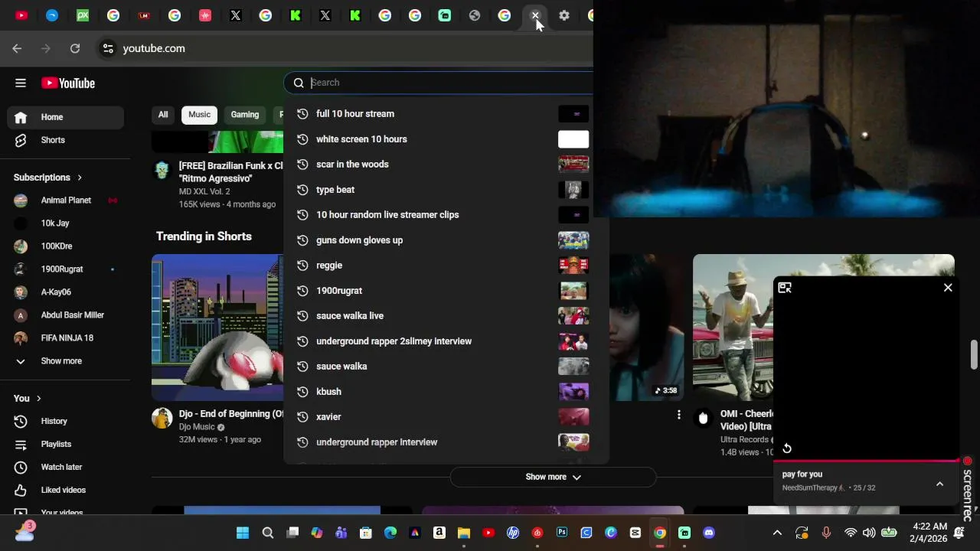Focus the YouTube search input field
This screenshot has width=980, height=551.
[450, 83]
